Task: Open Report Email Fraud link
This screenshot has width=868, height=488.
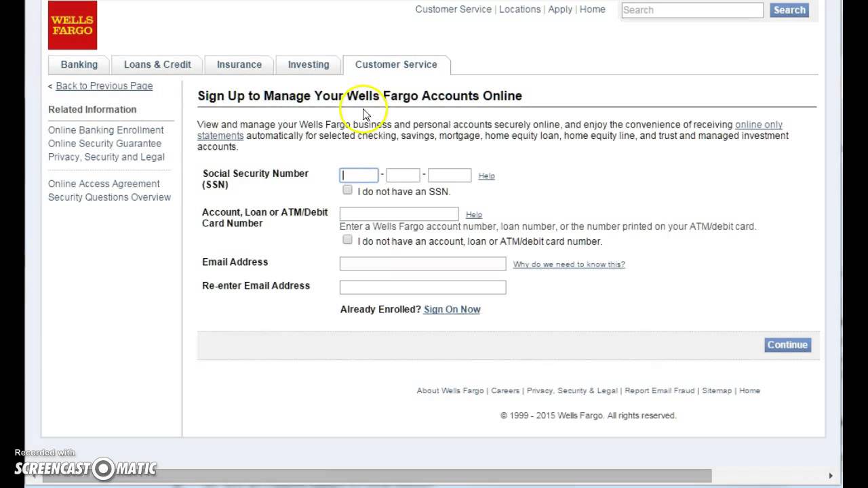Action: (x=660, y=390)
